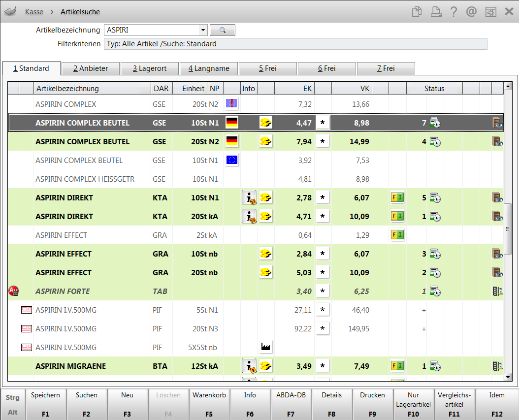519x420 pixels.
Task: Click the Kasse breadcrumb link
Action: [34, 12]
